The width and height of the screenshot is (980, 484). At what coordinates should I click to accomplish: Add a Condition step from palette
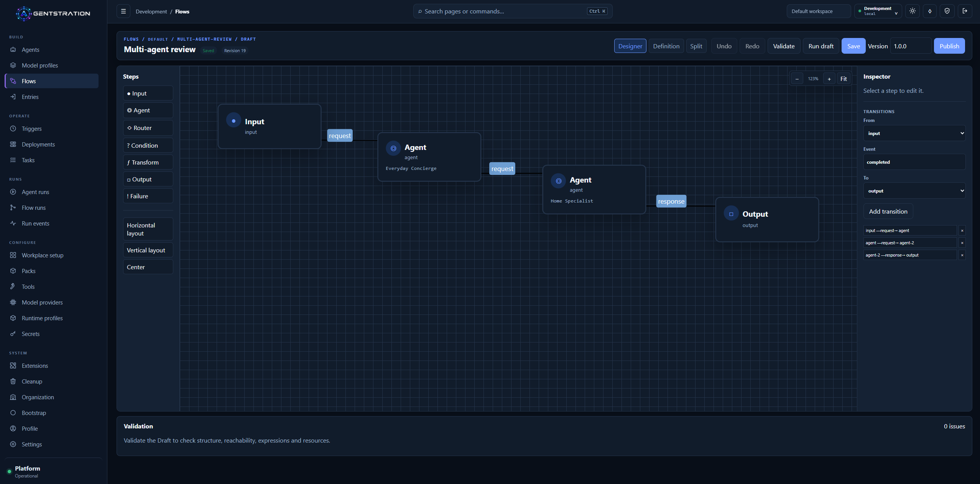pyautogui.click(x=148, y=145)
